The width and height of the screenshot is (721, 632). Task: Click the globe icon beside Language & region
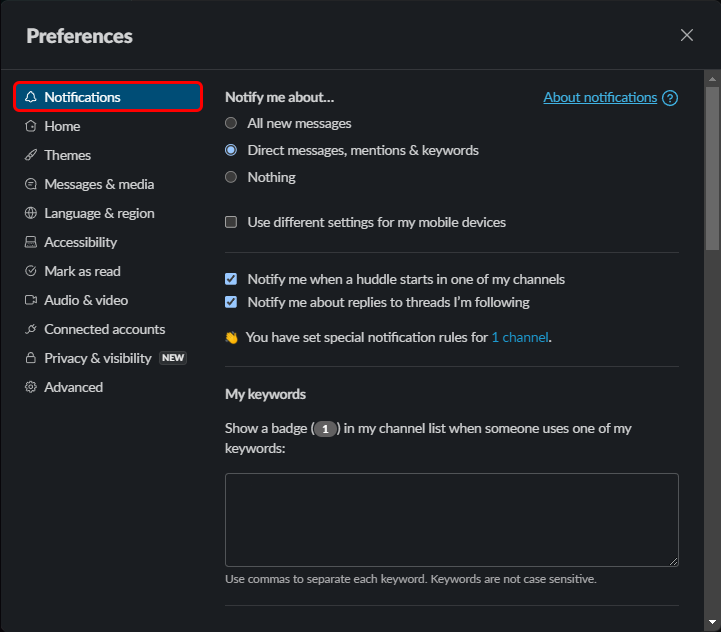tap(31, 213)
